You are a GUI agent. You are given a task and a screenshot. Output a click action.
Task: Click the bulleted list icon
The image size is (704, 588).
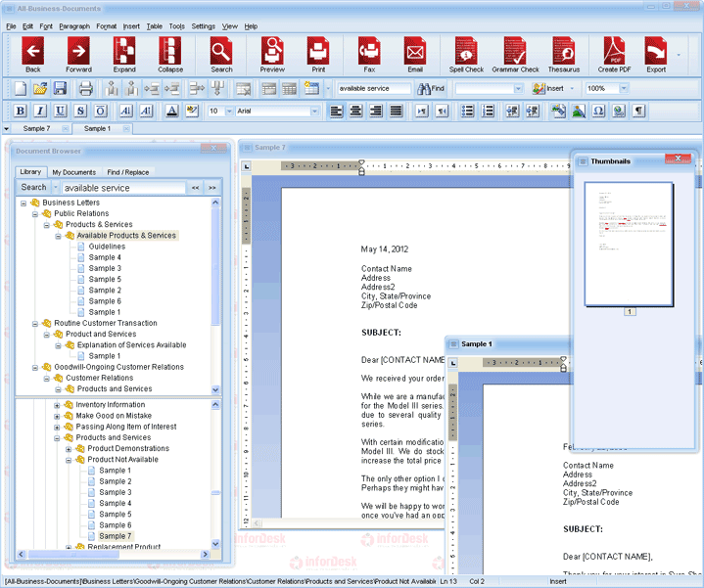point(467,111)
